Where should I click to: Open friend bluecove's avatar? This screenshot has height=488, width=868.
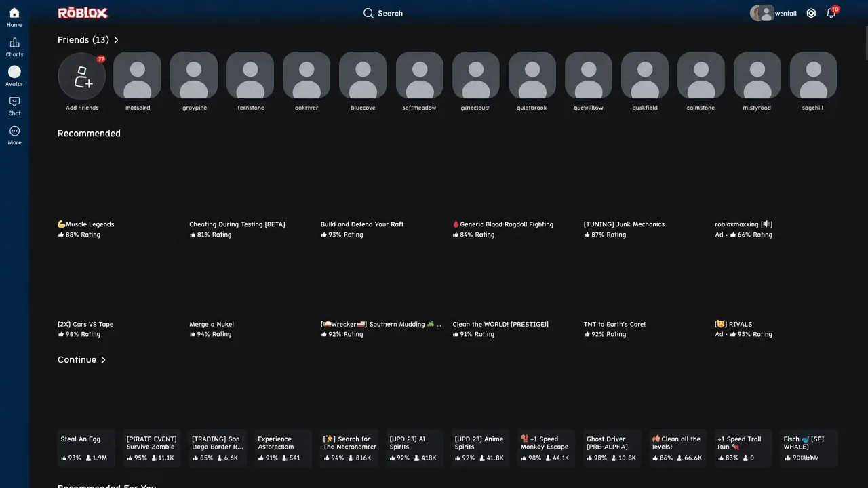pyautogui.click(x=363, y=77)
